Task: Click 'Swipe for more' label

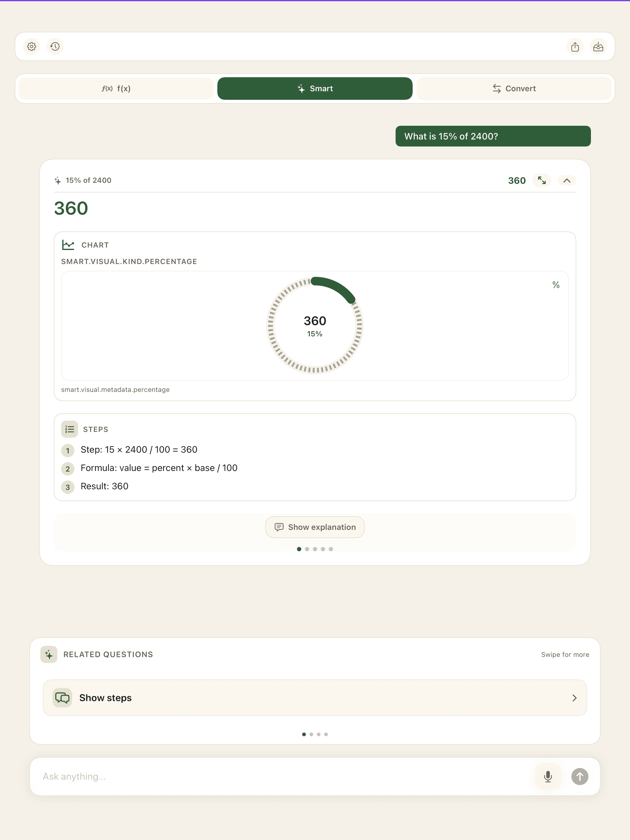Action: pyautogui.click(x=565, y=655)
